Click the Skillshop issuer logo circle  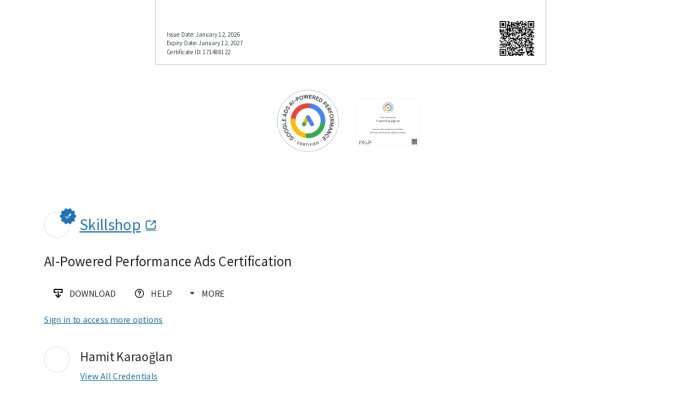(x=57, y=224)
